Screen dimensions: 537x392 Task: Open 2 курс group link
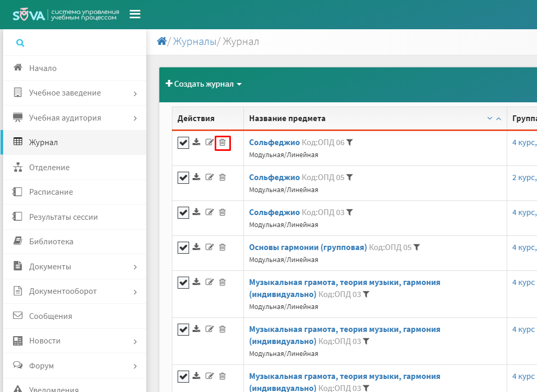524,177
